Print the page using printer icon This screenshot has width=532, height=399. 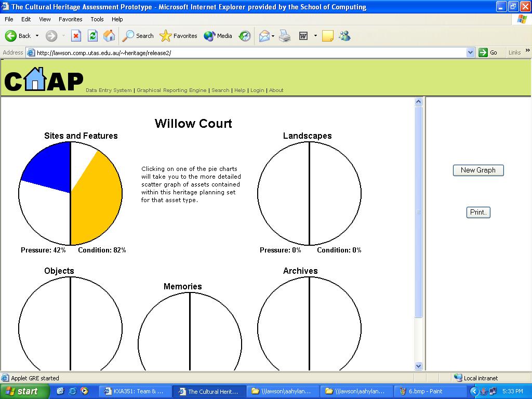(x=285, y=36)
